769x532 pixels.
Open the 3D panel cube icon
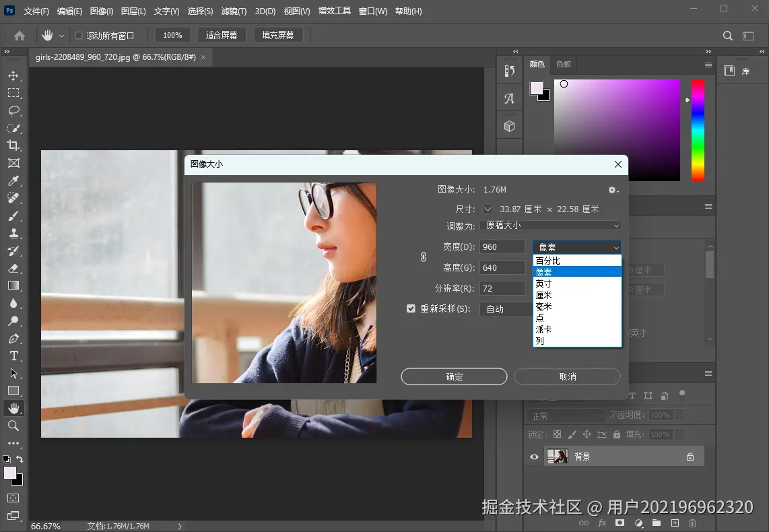510,127
